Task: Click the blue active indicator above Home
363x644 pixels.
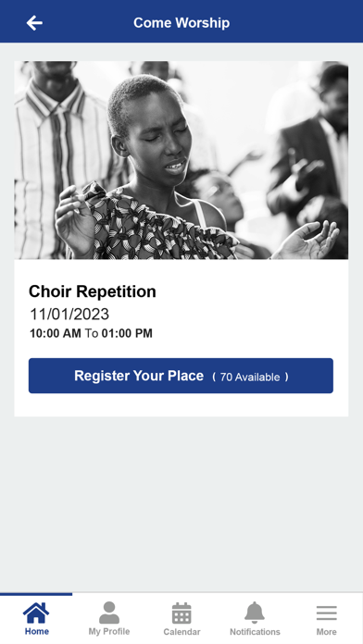Action: pyautogui.click(x=36, y=594)
